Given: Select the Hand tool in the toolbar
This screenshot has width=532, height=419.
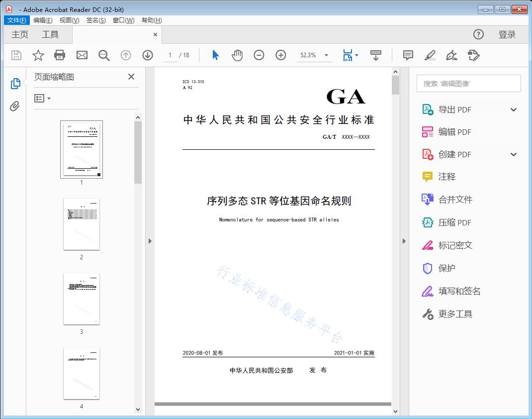Looking at the screenshot, I should (x=237, y=55).
